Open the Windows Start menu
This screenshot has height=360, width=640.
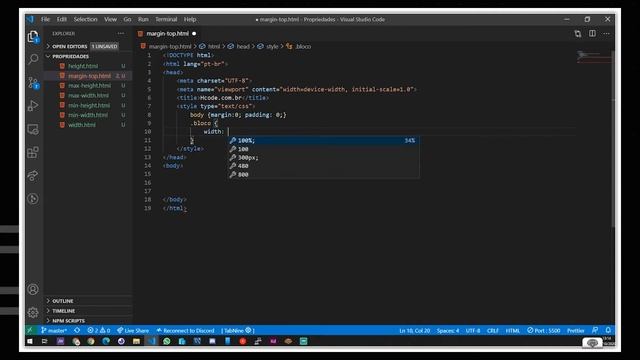[x=30, y=341]
